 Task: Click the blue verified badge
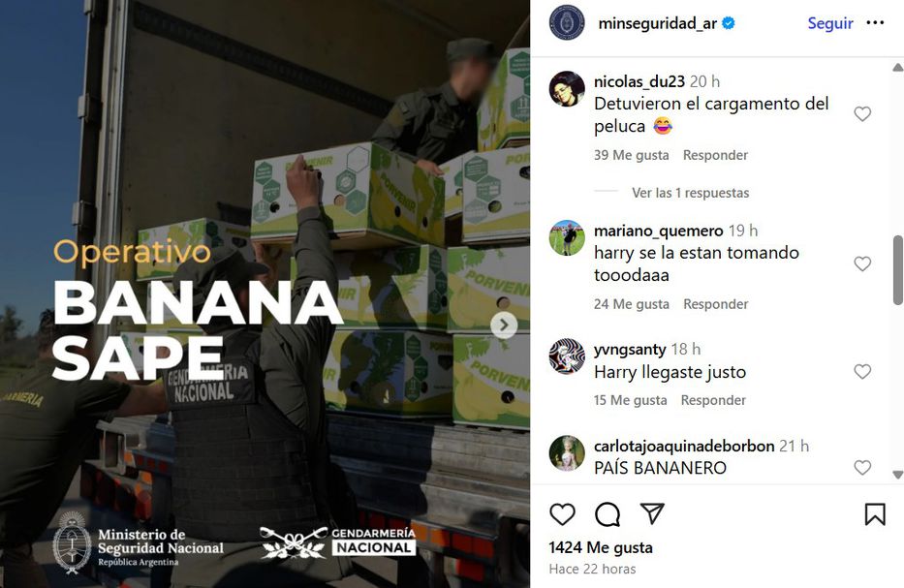click(x=729, y=23)
